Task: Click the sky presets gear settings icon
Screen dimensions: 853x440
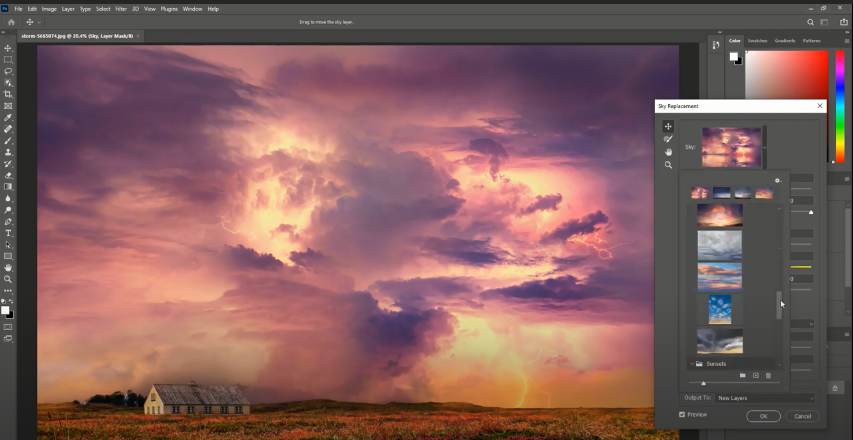Action: (x=777, y=181)
